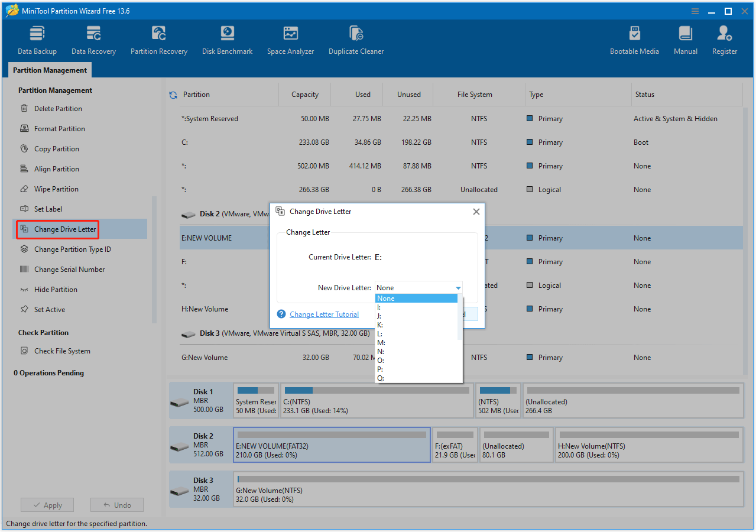Pick drive letter O: in the dropdown
Image resolution: width=756 pixels, height=532 pixels.
(416, 361)
